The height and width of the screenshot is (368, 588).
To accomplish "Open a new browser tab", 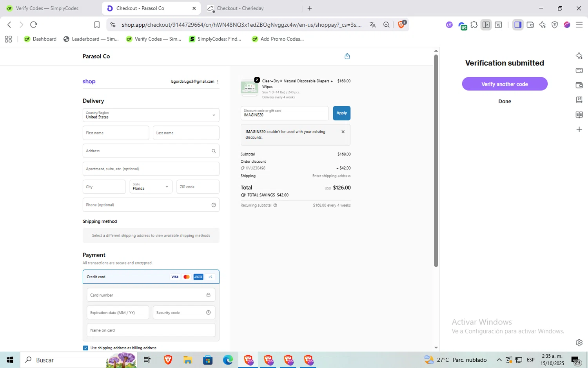I will click(310, 8).
